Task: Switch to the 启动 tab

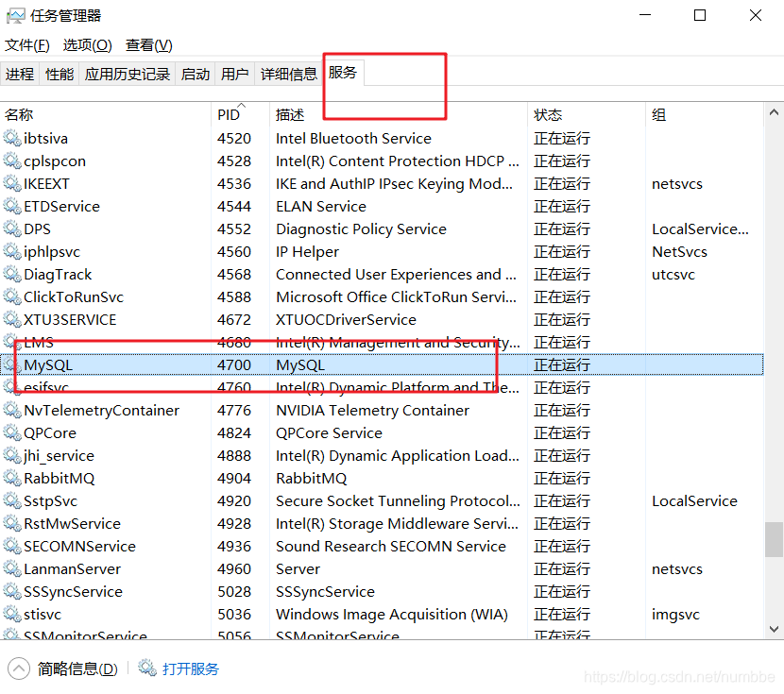Action: pos(195,74)
